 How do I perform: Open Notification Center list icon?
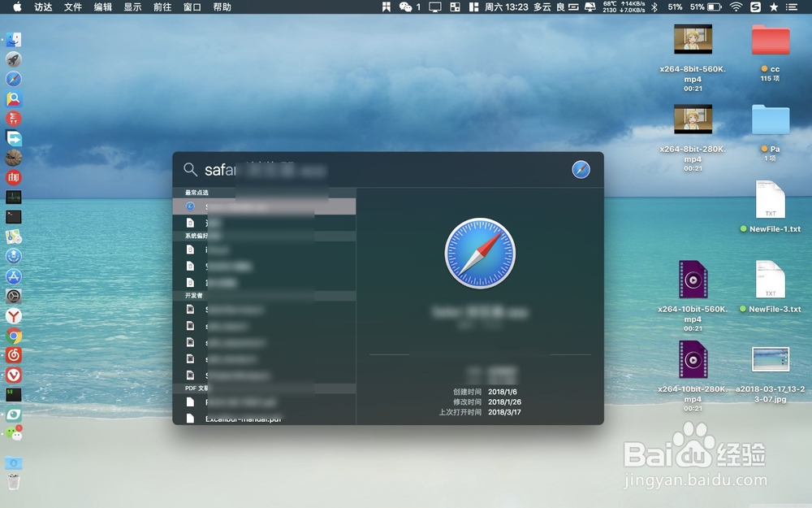click(x=791, y=7)
